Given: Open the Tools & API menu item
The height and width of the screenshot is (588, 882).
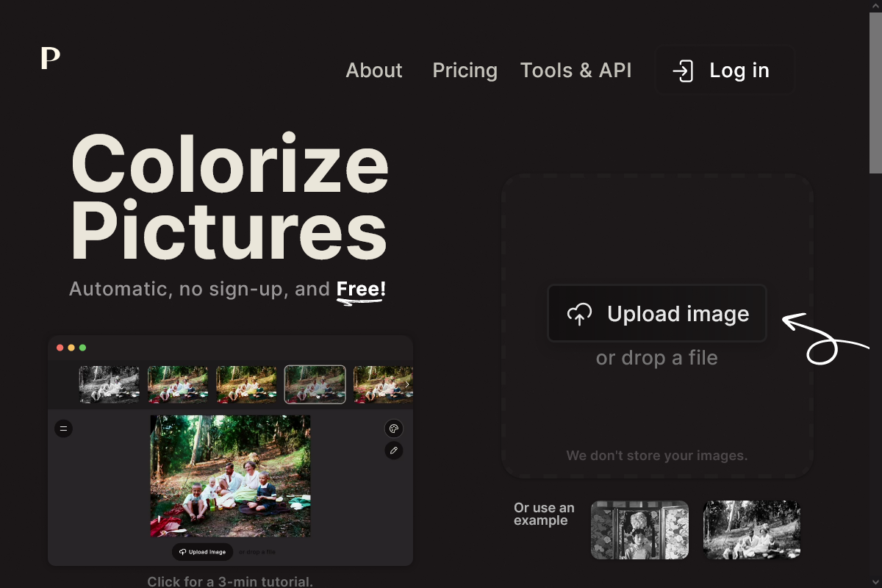Looking at the screenshot, I should pos(576,71).
